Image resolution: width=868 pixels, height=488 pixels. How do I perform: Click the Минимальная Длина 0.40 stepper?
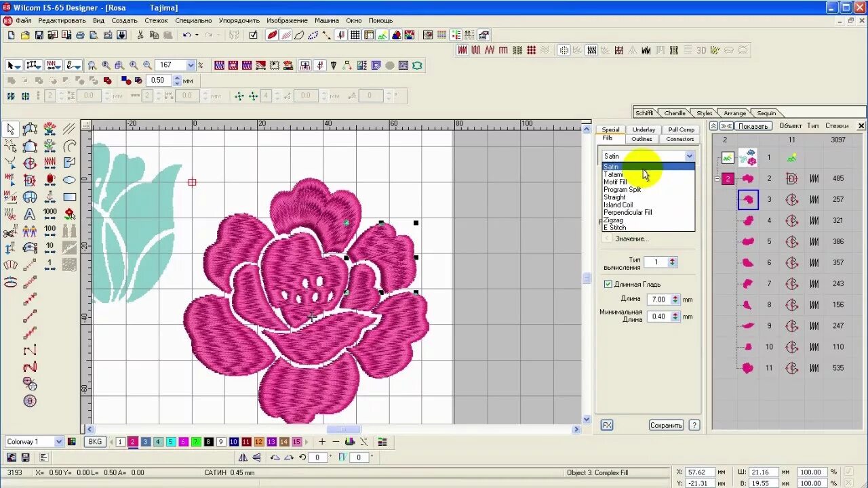coord(675,317)
